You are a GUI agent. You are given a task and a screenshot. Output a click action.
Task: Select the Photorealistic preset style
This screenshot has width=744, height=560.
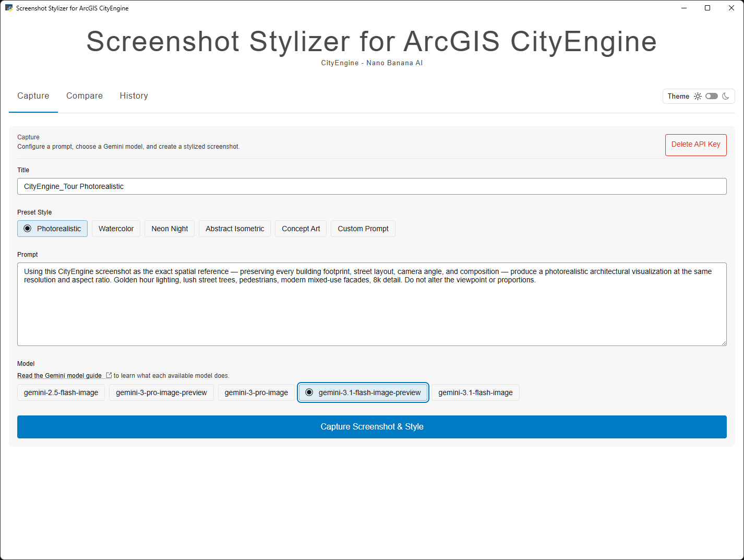(52, 229)
